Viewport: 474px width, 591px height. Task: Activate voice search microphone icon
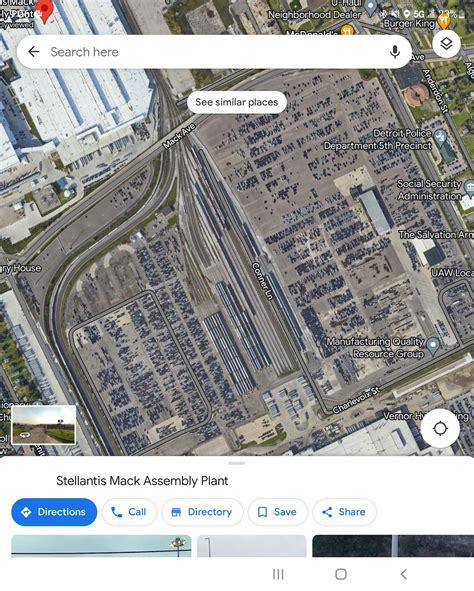(394, 52)
